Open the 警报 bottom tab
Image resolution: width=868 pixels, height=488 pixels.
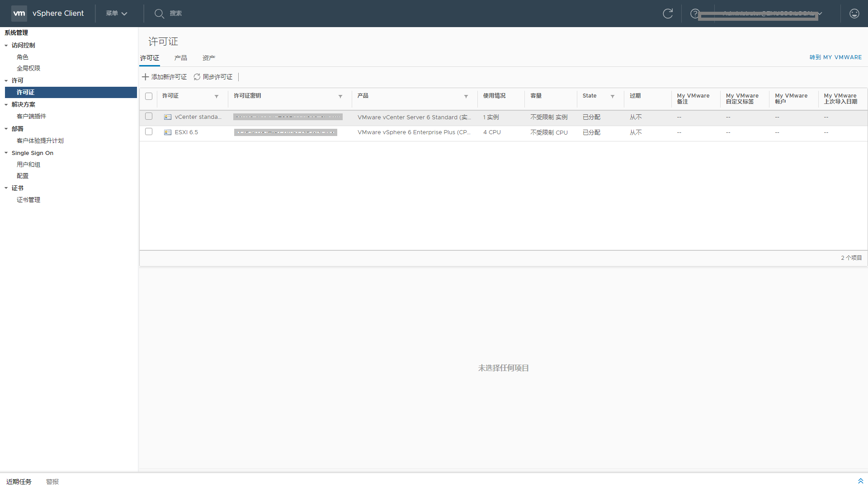52,482
